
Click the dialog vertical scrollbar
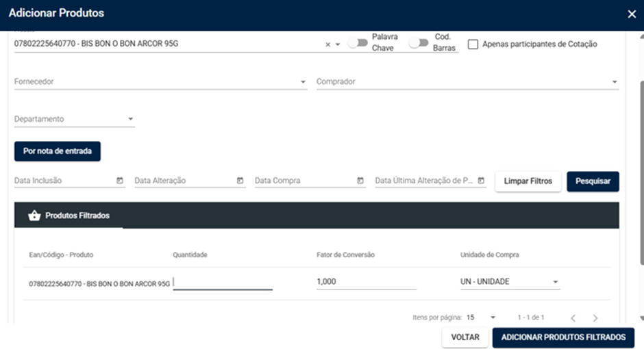641,172
